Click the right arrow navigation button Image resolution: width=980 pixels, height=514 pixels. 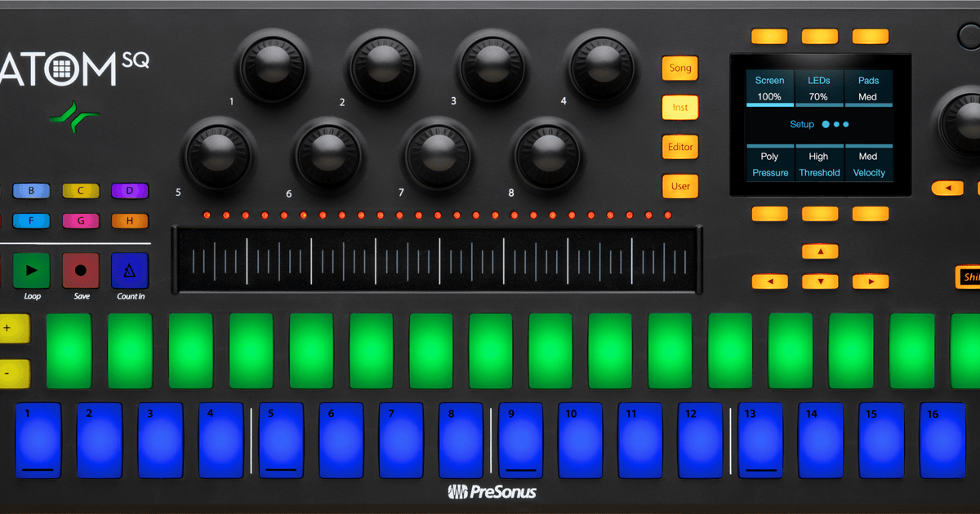(x=871, y=281)
